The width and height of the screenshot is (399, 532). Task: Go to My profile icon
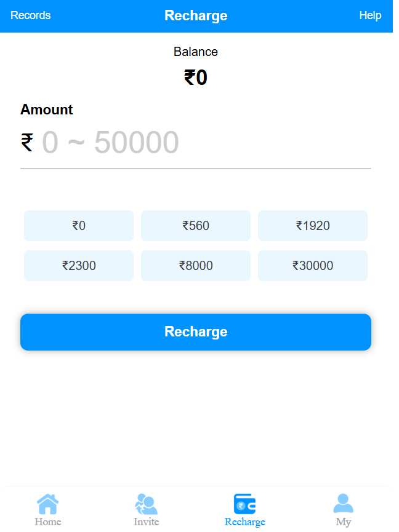343,504
